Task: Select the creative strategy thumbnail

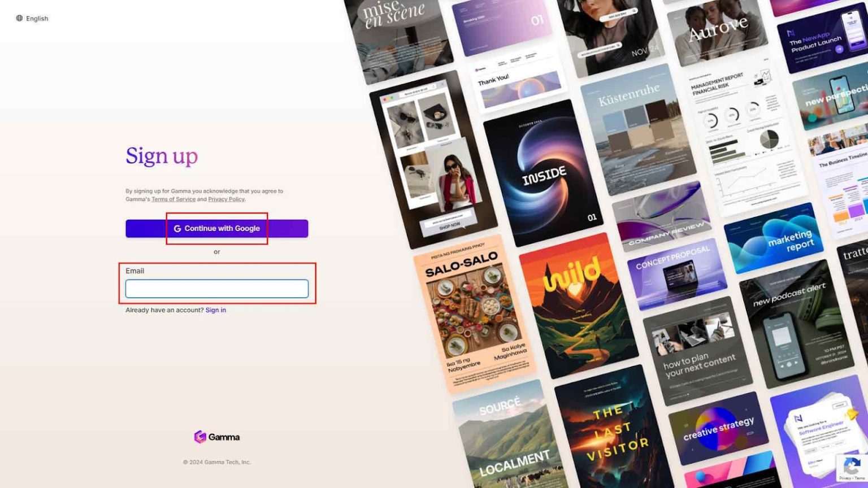Action: click(719, 428)
